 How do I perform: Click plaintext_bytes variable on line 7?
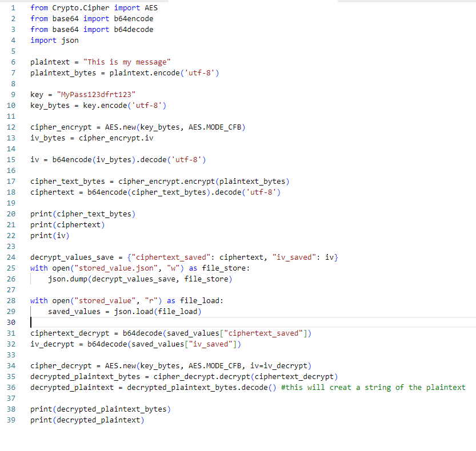(63, 73)
